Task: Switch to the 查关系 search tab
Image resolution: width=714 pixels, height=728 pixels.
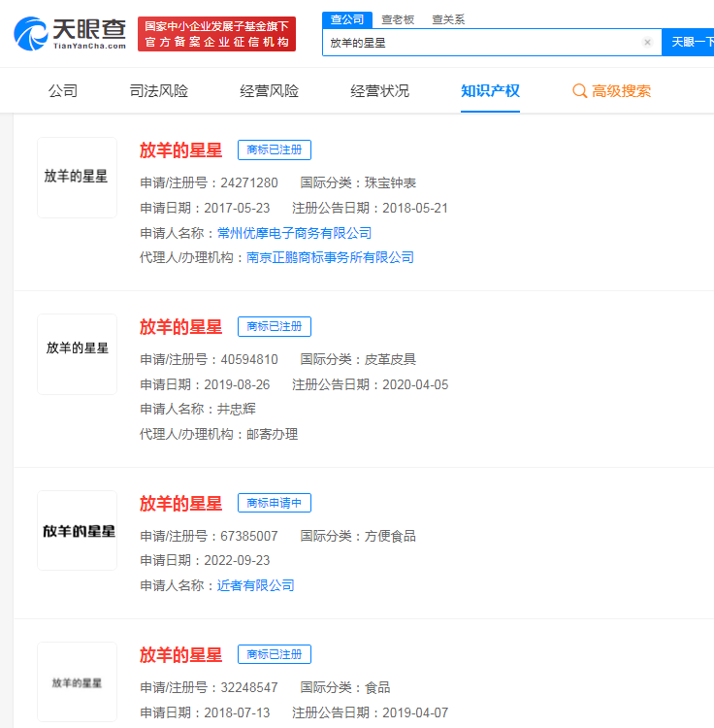Action: pyautogui.click(x=448, y=19)
